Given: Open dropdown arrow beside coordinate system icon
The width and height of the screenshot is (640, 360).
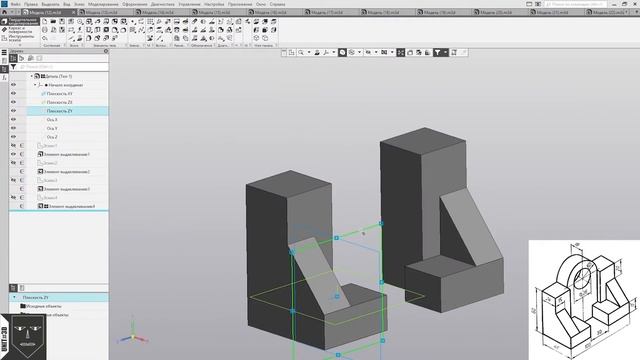Looking at the screenshot, I should tap(333, 53).
